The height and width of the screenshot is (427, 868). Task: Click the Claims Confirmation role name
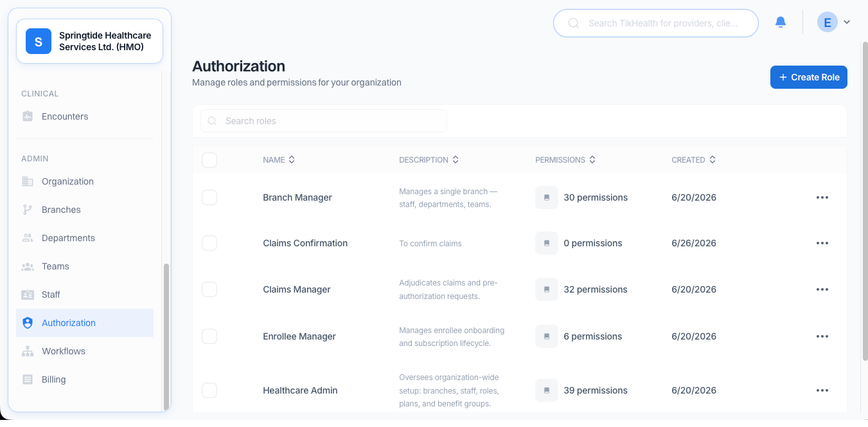(x=305, y=243)
